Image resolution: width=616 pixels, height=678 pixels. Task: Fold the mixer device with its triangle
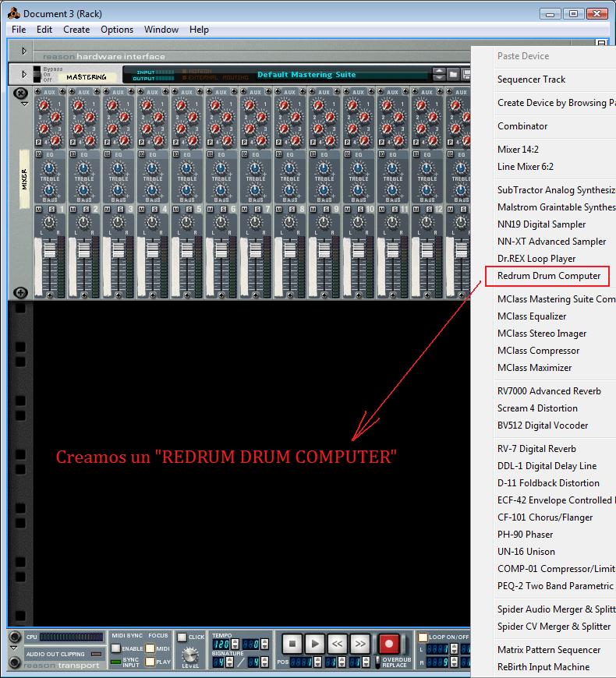pos(24,104)
